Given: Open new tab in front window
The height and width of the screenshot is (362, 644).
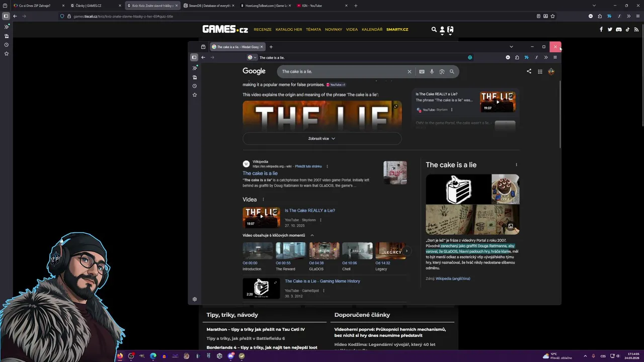Looking at the screenshot, I should point(271,47).
